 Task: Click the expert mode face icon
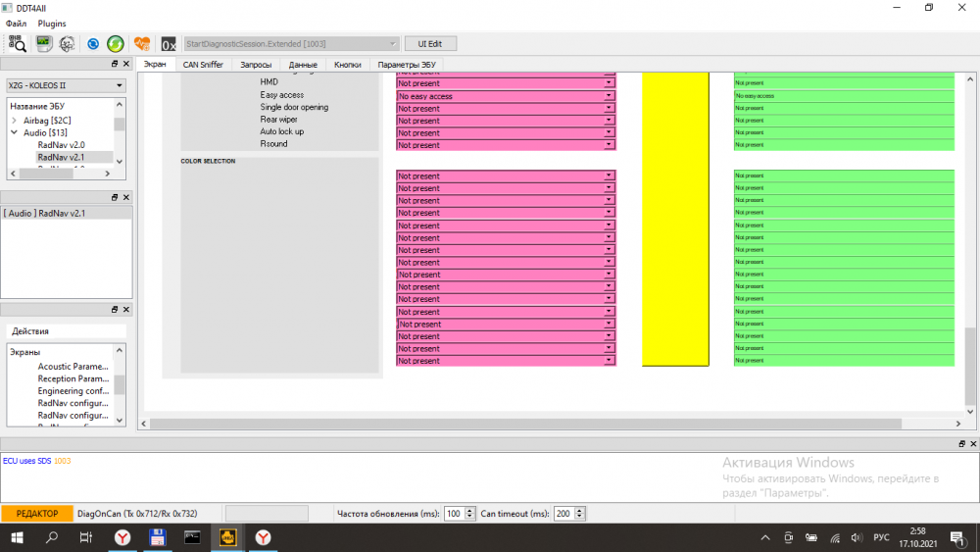point(67,44)
